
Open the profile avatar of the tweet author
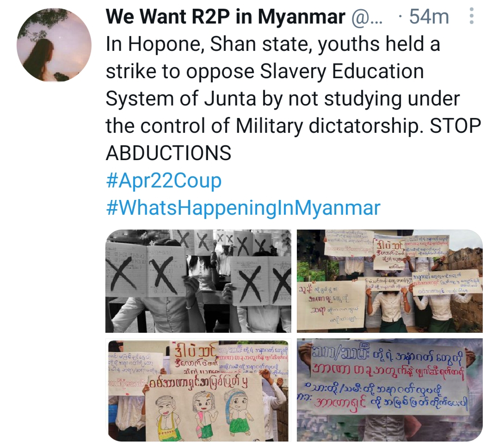(x=54, y=44)
